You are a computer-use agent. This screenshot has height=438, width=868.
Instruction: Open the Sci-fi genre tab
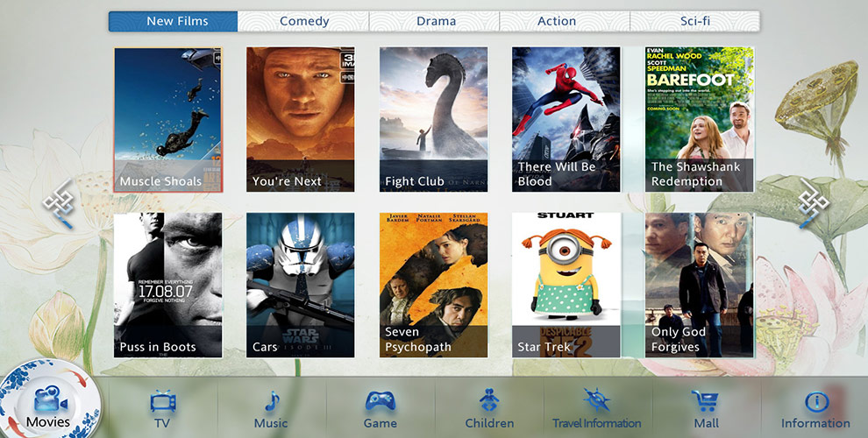(x=695, y=21)
